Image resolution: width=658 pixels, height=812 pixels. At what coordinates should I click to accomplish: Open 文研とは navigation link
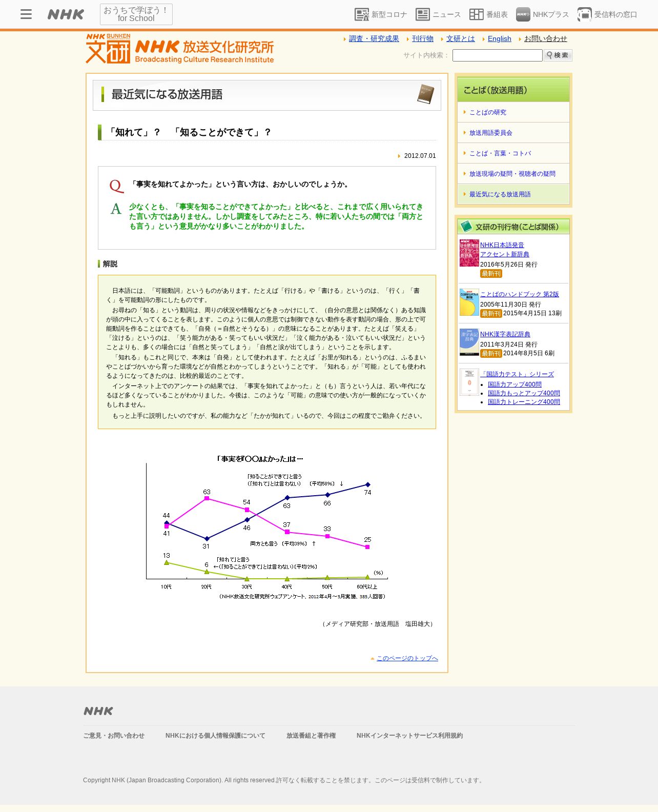point(461,38)
